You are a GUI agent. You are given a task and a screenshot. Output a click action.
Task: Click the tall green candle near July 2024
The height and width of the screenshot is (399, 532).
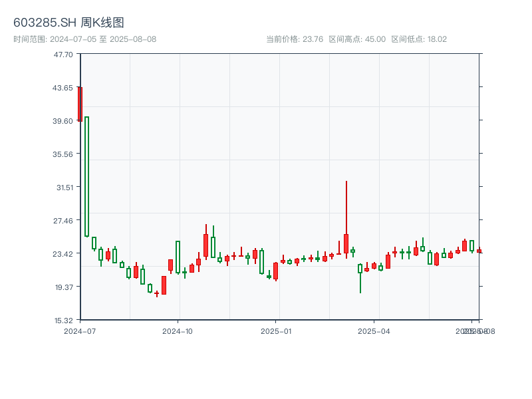pos(87,176)
